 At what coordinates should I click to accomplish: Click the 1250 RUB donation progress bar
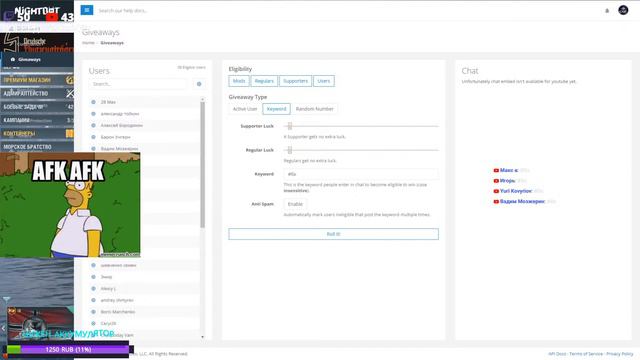[x=68, y=349]
